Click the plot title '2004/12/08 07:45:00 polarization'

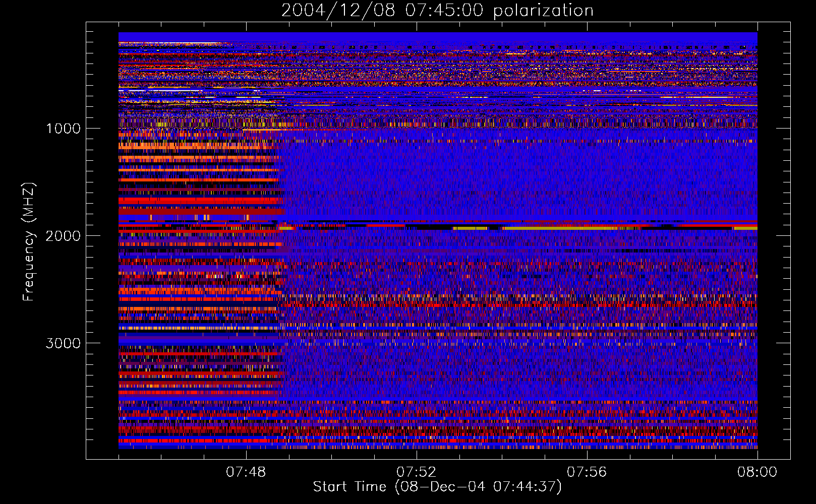(437, 11)
